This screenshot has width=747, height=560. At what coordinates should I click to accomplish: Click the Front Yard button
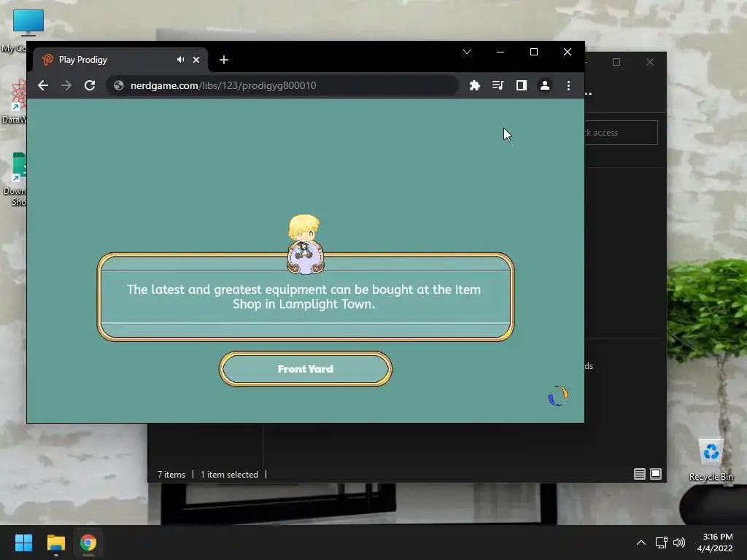(306, 369)
